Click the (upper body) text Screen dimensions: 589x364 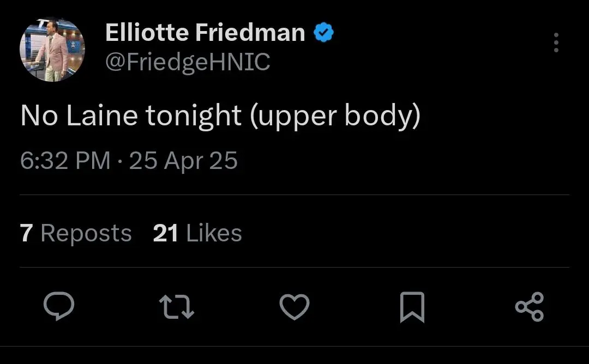(335, 117)
